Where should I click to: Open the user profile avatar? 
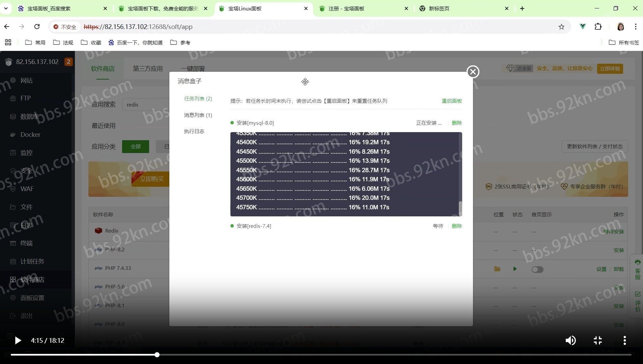[x=620, y=27]
